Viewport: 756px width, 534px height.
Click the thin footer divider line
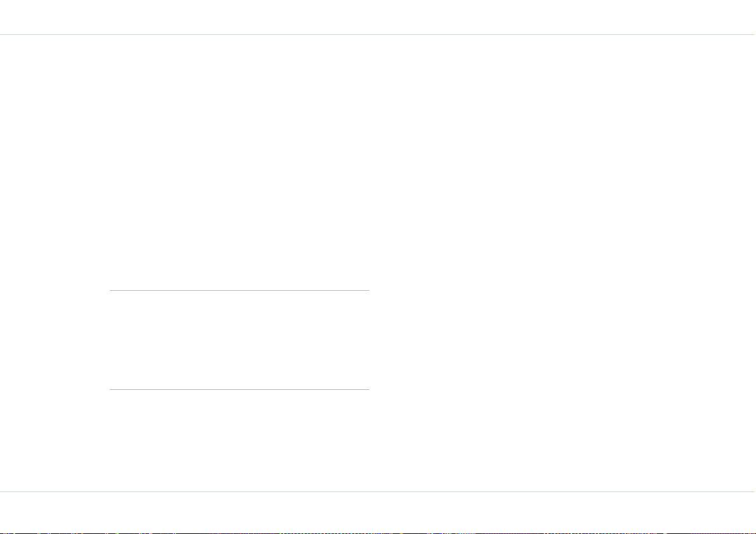click(378, 491)
